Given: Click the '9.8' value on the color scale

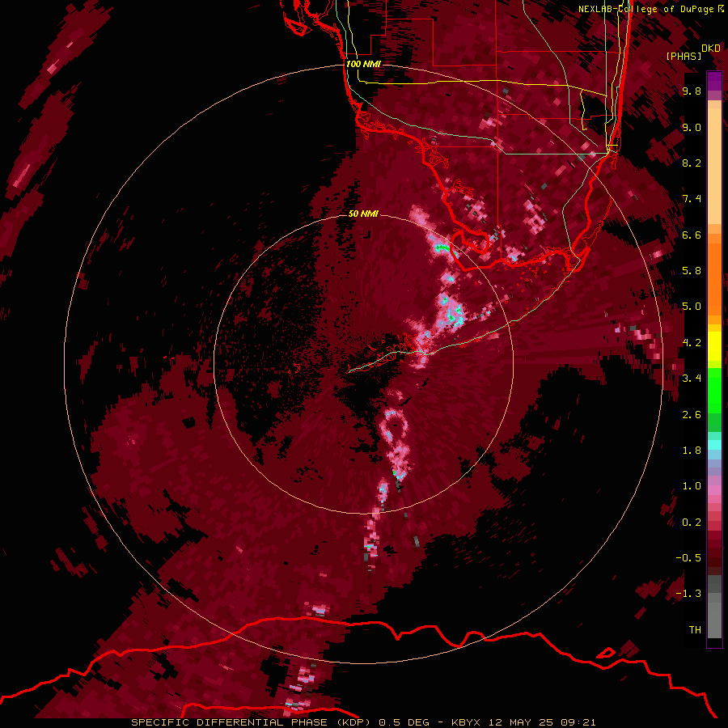Looking at the screenshot, I should [x=692, y=91].
